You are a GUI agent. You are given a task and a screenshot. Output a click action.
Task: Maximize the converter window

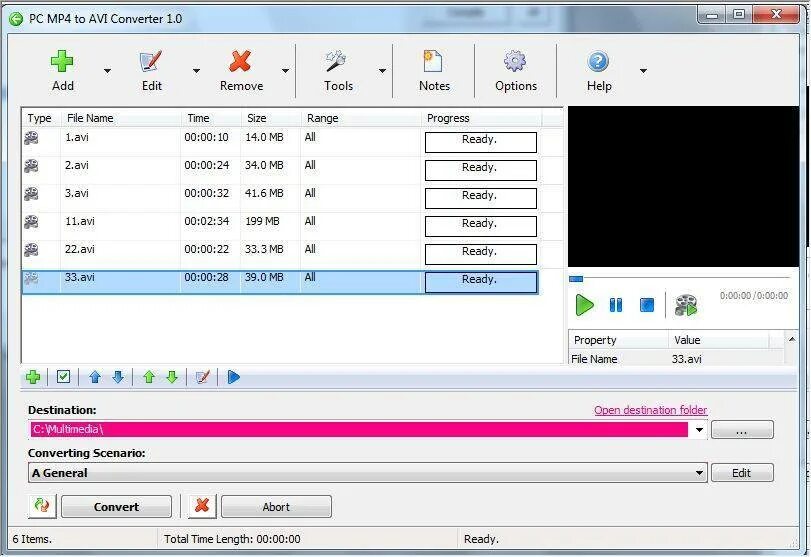point(739,14)
